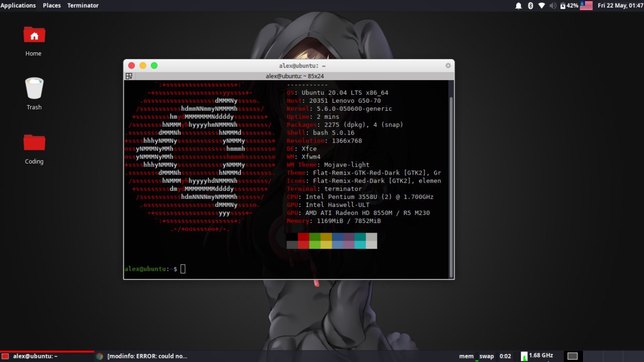Open the Terminator gear icon in the title bar

point(448,65)
